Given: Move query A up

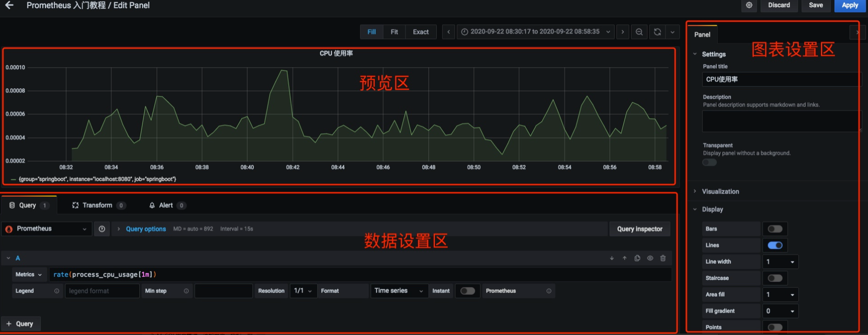Looking at the screenshot, I should click(x=625, y=258).
